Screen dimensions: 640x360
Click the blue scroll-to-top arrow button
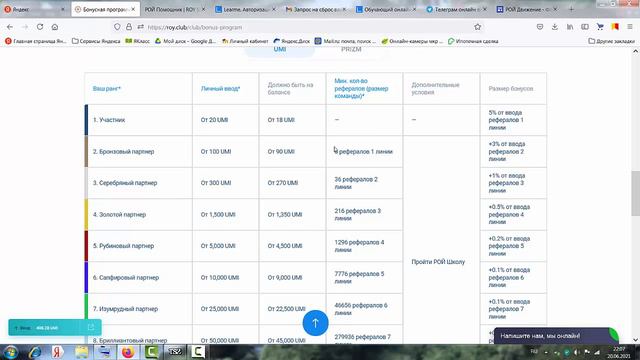[315, 323]
